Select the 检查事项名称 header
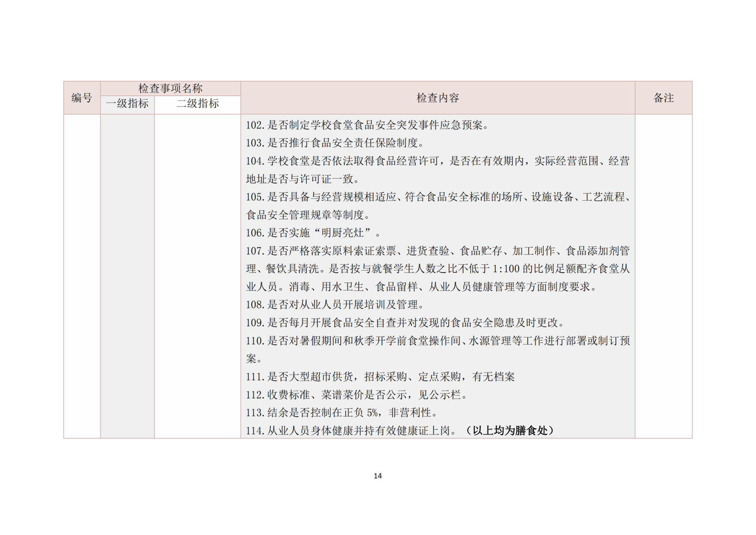Screen dimensions: 756x535 171,89
